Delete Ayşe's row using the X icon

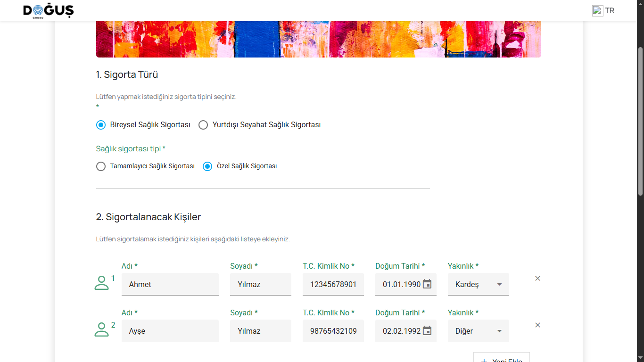(x=537, y=325)
